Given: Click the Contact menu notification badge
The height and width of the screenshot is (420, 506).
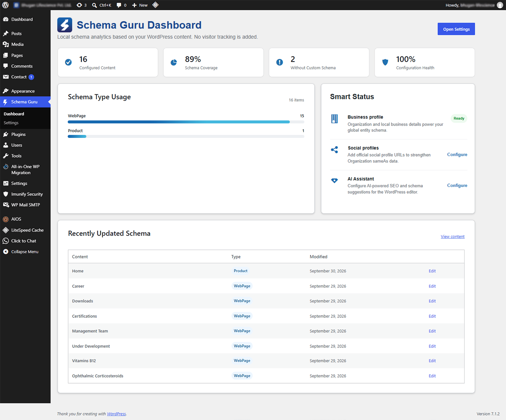Looking at the screenshot, I should pyautogui.click(x=31, y=77).
